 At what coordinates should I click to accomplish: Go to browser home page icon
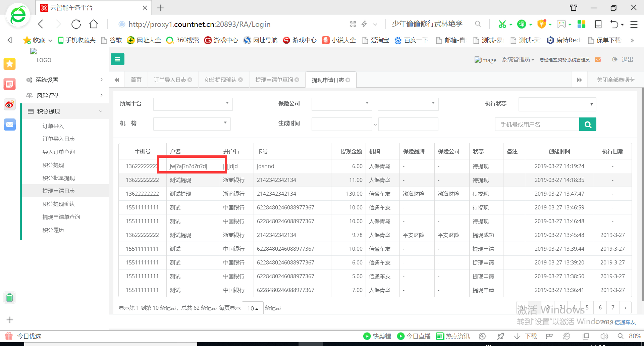click(x=94, y=24)
